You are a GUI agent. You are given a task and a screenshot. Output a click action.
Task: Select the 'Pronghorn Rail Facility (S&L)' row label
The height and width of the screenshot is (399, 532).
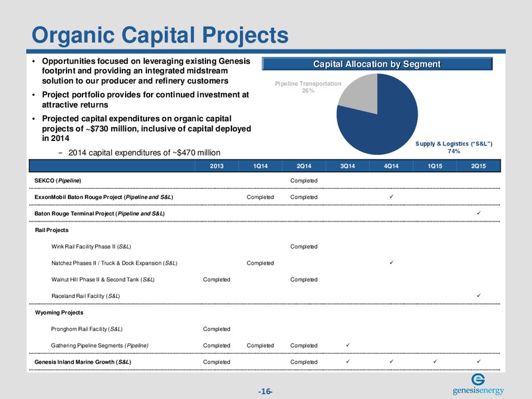86,329
